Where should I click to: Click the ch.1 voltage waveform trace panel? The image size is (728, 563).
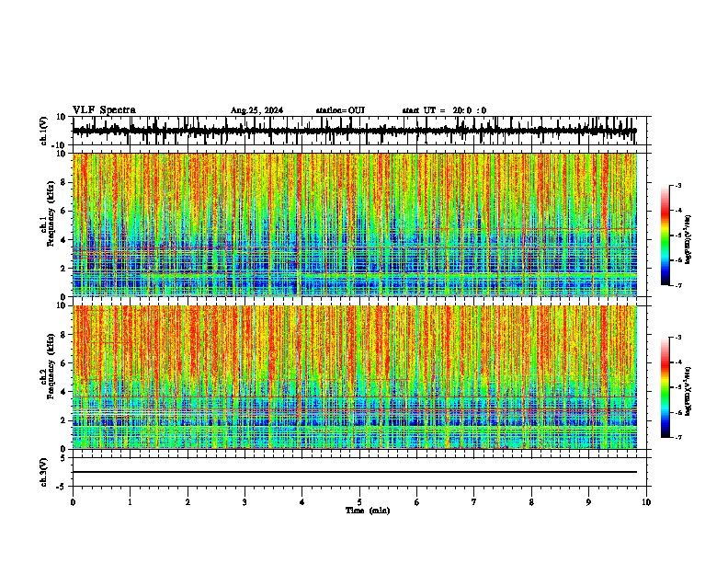[x=361, y=131]
